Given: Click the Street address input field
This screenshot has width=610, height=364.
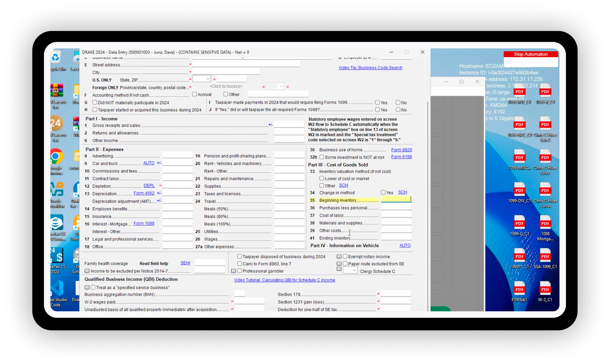Looking at the screenshot, I should (246, 64).
